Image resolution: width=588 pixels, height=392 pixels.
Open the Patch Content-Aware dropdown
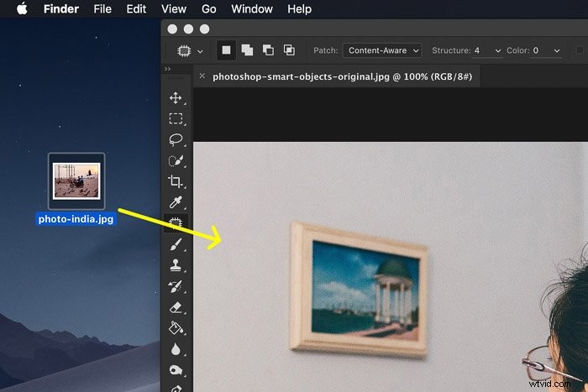tap(382, 50)
